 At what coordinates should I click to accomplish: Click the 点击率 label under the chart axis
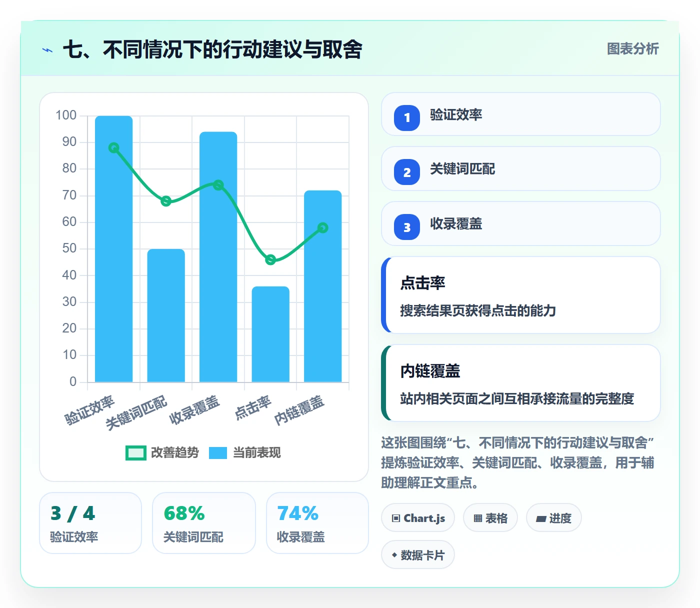[253, 407]
